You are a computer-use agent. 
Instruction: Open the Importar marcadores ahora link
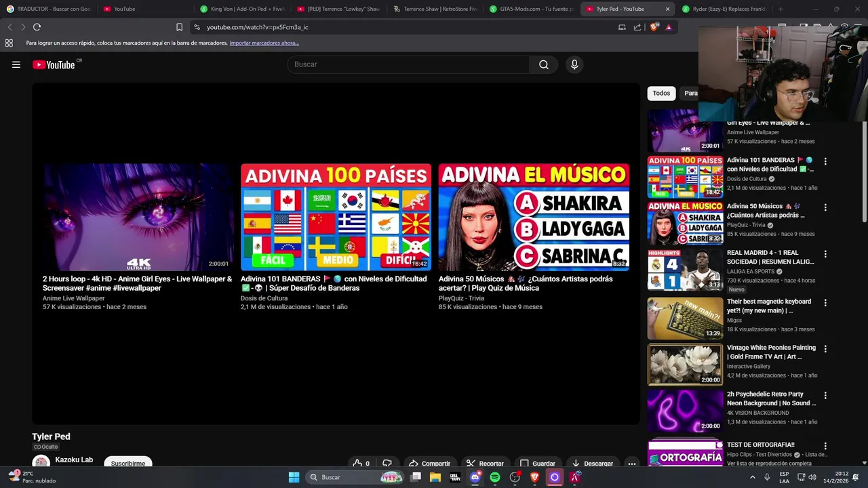point(264,43)
